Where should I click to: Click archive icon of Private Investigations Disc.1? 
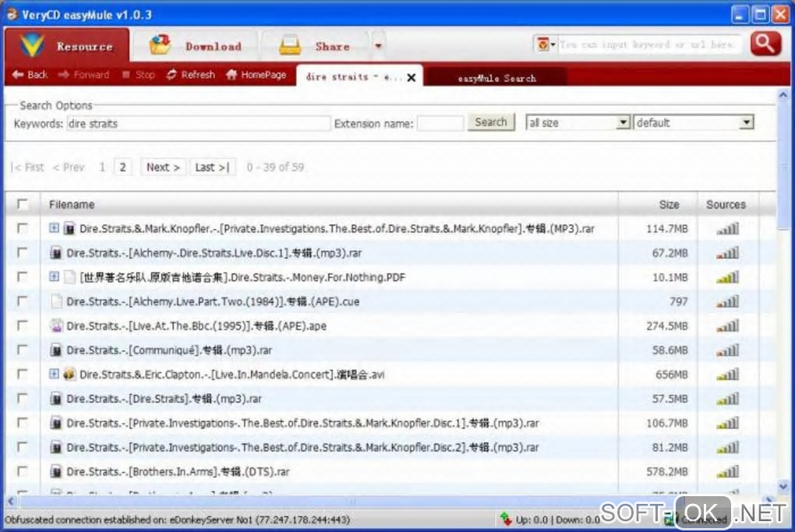56,423
